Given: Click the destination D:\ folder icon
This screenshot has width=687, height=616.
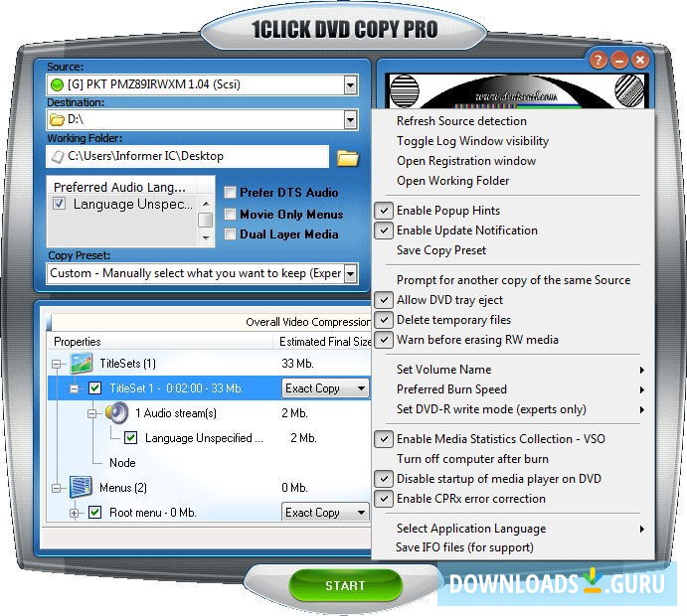Looking at the screenshot, I should tap(57, 119).
